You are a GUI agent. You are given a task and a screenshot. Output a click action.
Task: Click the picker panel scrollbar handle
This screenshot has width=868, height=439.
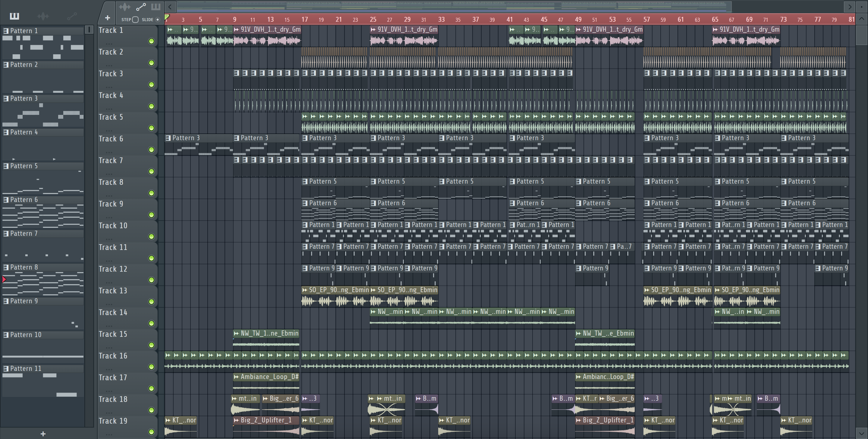tap(89, 30)
